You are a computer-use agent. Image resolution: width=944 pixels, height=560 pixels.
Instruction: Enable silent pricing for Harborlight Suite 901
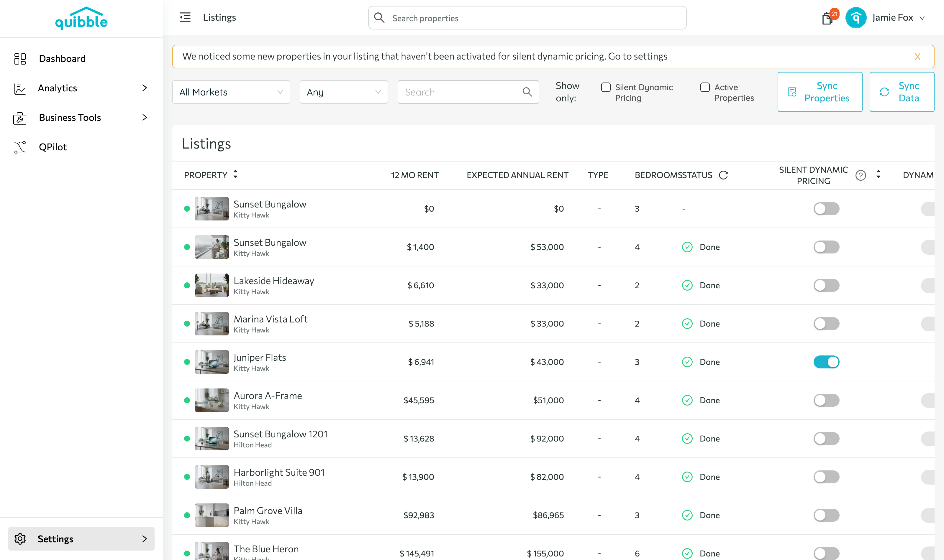(x=826, y=477)
